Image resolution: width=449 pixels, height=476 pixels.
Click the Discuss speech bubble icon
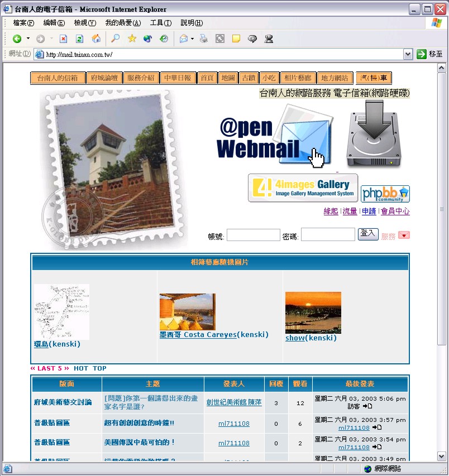pyautogui.click(x=252, y=39)
